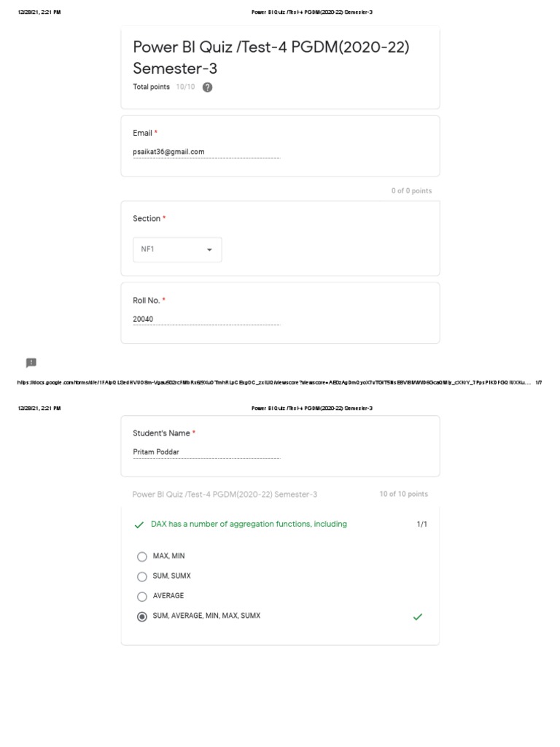Choose the "AVERAGE" radio option
The image size is (560, 747).
[x=142, y=597]
